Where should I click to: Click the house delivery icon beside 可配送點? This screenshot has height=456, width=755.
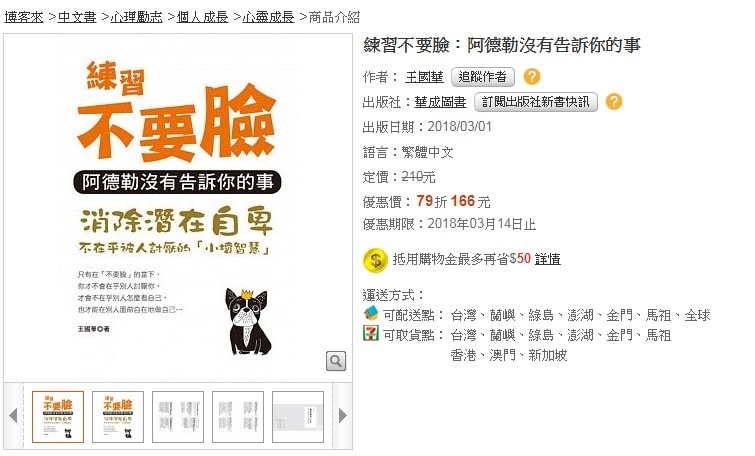(371, 313)
